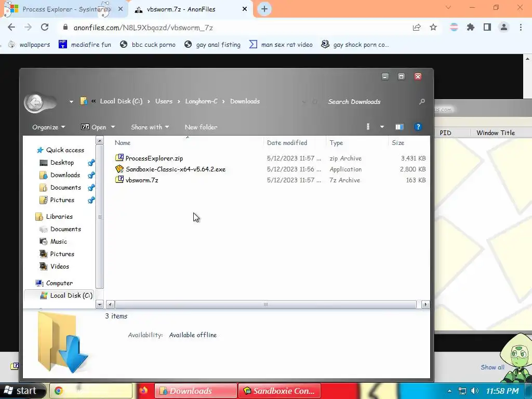Expand the Open dropdown arrow
Image resolution: width=532 pixels, height=399 pixels.
pos(113,127)
